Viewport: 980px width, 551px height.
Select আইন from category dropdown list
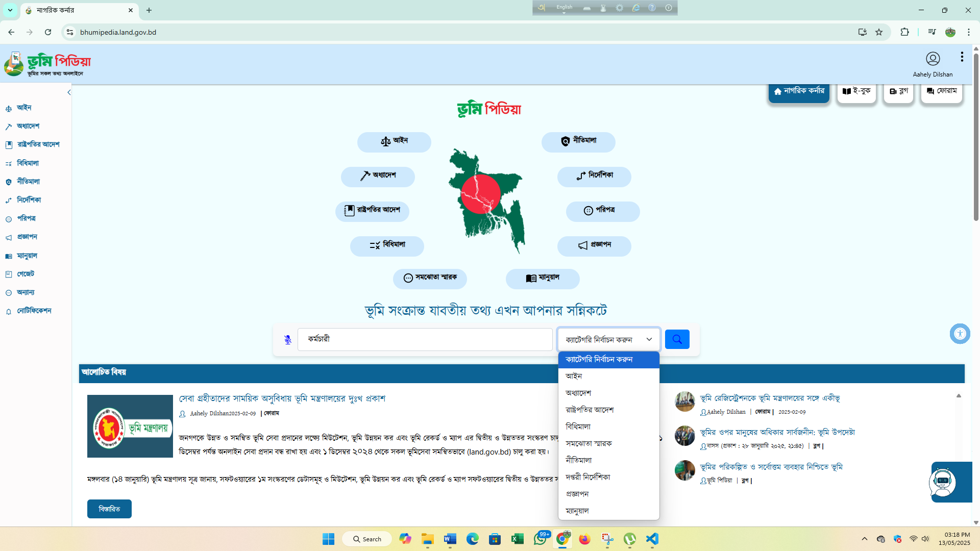[574, 376]
